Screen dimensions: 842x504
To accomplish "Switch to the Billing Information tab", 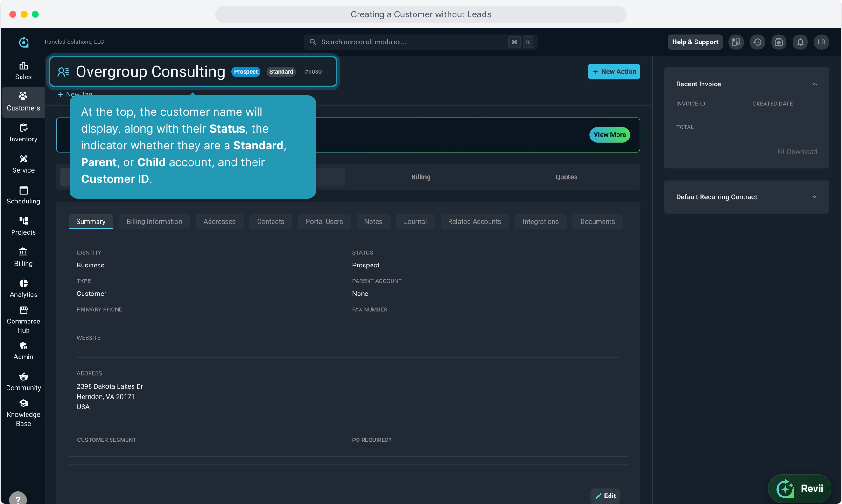I will coord(154,222).
